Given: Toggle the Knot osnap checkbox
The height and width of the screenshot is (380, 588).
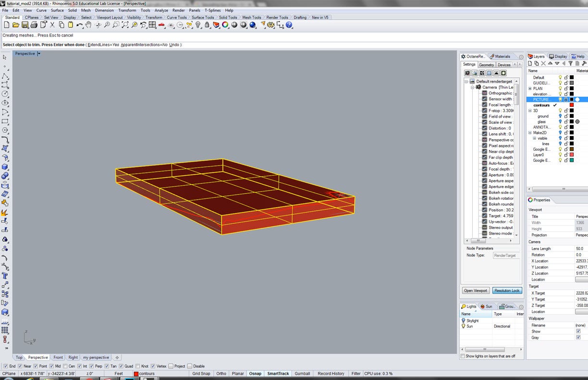Looking at the screenshot, I should (138, 366).
